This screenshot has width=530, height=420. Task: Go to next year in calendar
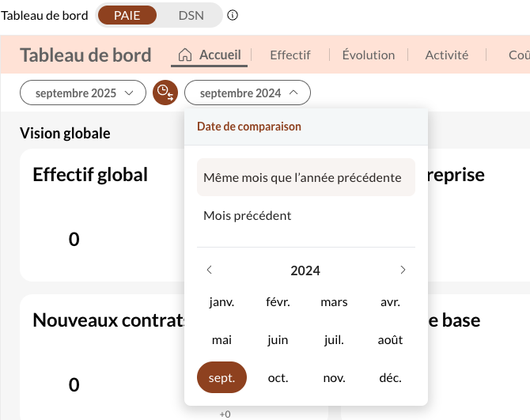(x=403, y=271)
